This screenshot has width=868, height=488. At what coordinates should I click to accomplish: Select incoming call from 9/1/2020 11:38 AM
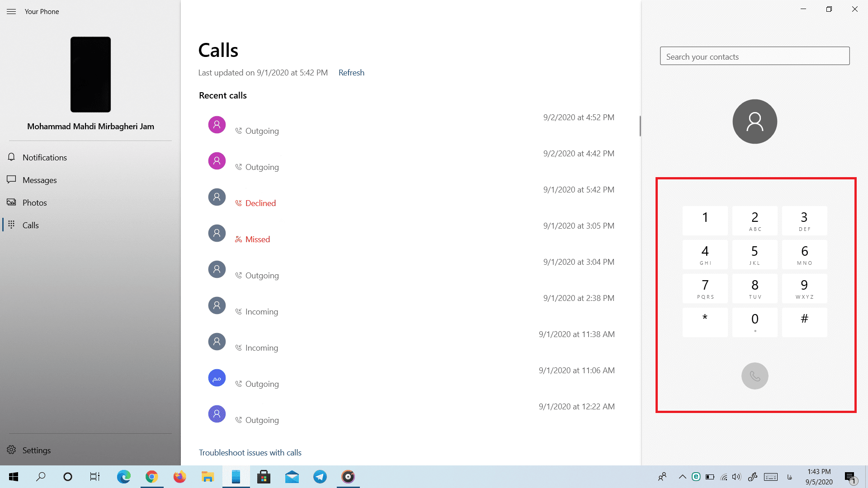point(410,341)
